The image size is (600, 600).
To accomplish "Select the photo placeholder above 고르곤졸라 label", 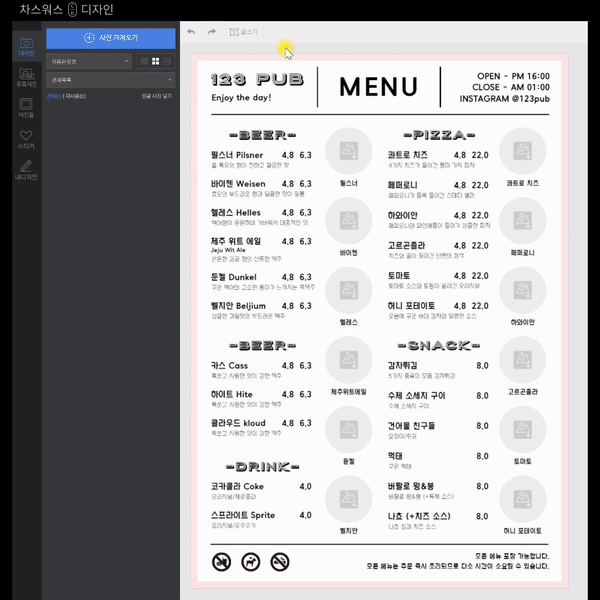I will pyautogui.click(x=523, y=360).
